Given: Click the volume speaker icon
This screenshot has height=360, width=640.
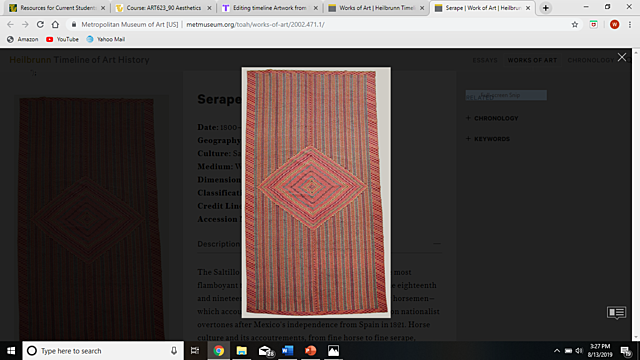Looking at the screenshot, I should click(x=579, y=351).
